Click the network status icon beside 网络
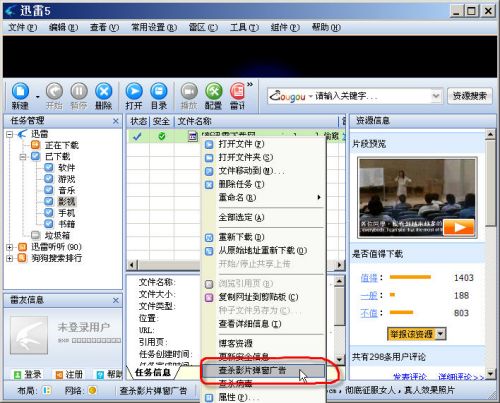 pyautogui.click(x=92, y=390)
